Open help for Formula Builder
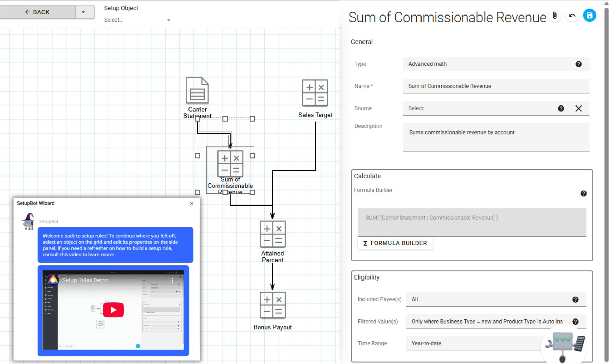This screenshot has height=364, width=609. pos(583,193)
